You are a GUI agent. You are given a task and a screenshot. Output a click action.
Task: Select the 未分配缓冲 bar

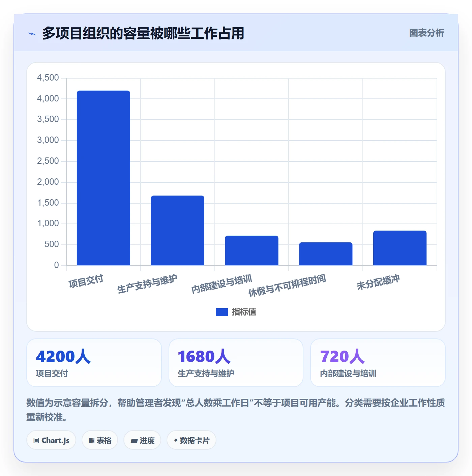400,248
